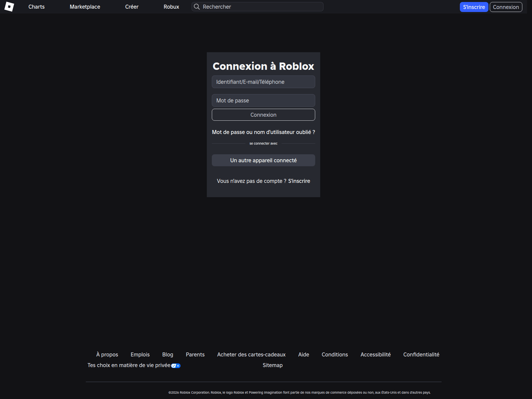Click the privacy choices toggle icon

coord(175,365)
